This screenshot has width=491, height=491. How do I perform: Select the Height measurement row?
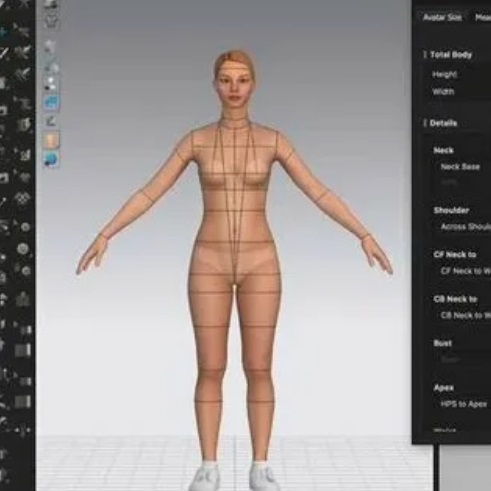(444, 75)
